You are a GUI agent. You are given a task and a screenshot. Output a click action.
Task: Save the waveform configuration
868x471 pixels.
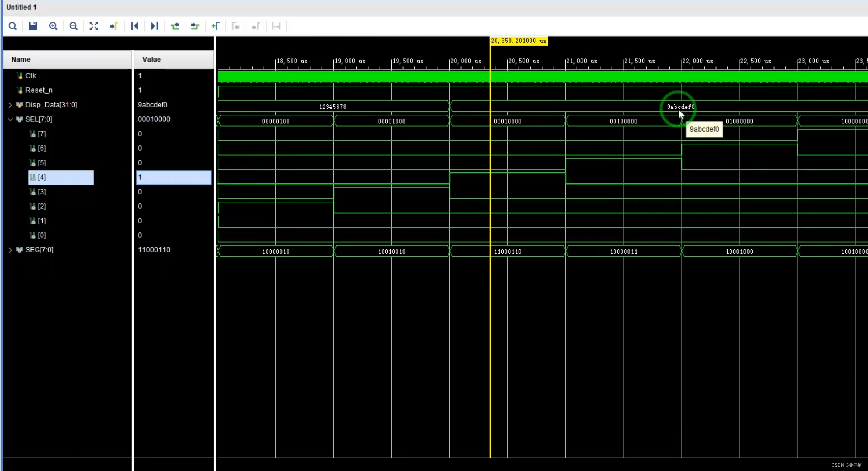tap(33, 26)
